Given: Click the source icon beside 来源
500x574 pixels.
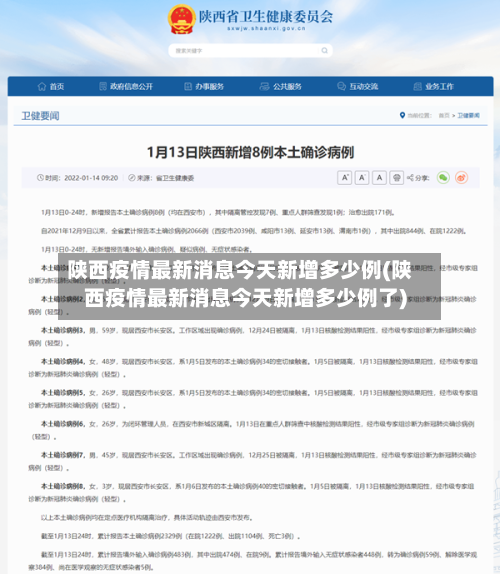Looking at the screenshot, I should tap(132, 178).
